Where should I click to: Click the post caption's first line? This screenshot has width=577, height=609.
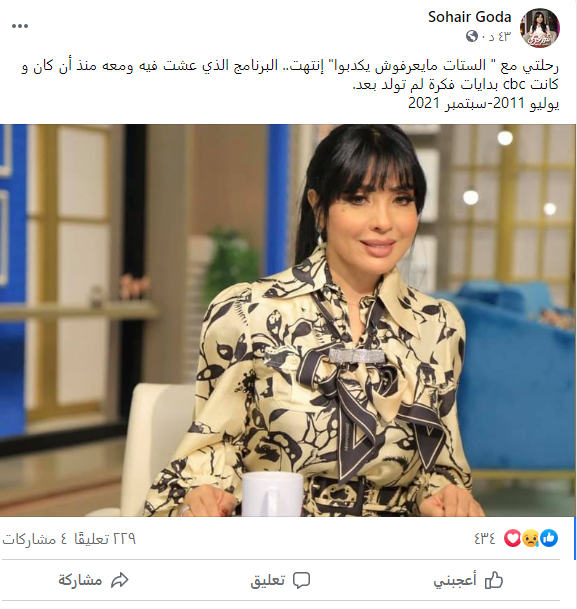tap(290, 66)
